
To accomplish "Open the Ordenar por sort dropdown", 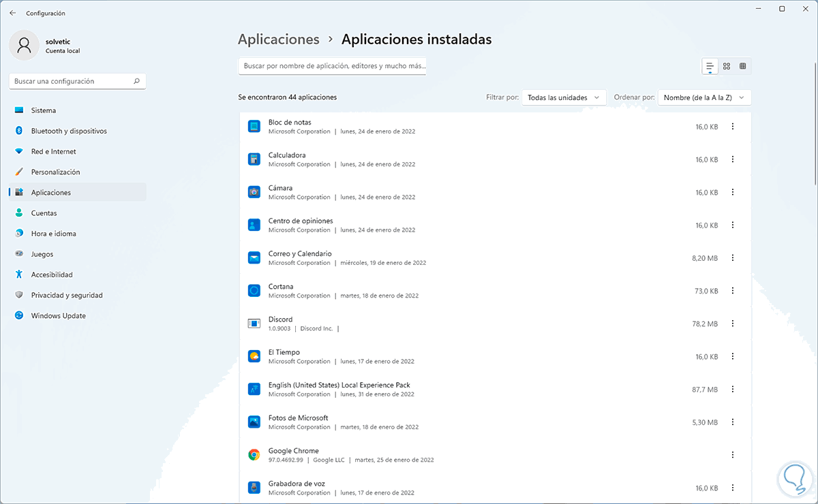I will pyautogui.click(x=704, y=97).
